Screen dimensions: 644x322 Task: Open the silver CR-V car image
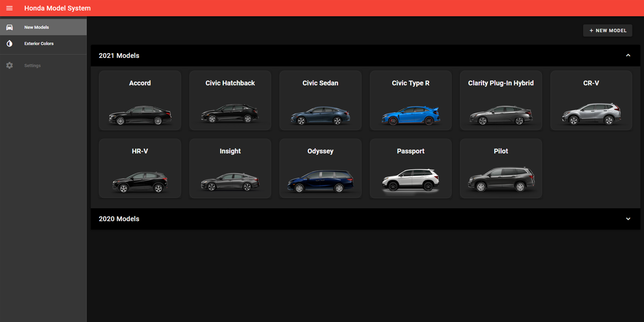pos(591,114)
